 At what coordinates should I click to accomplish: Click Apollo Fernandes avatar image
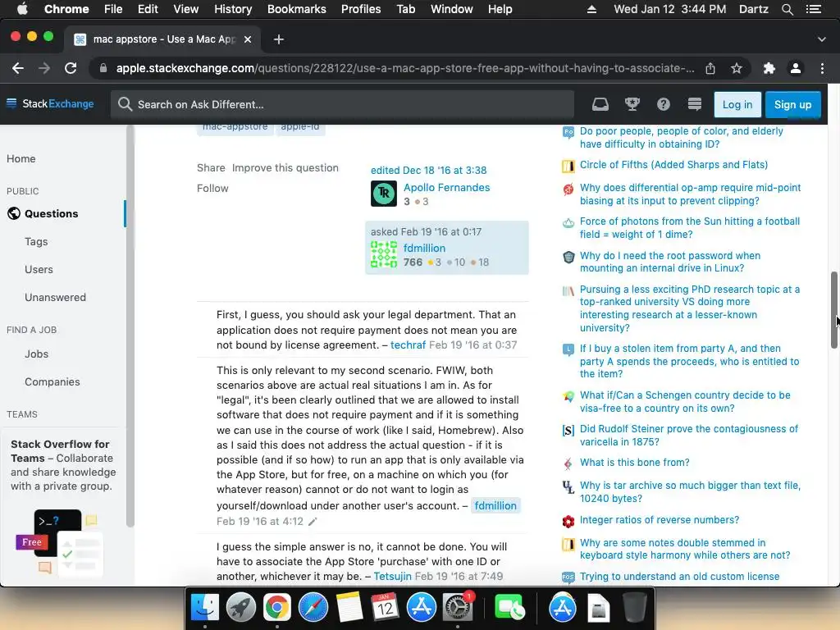384,194
